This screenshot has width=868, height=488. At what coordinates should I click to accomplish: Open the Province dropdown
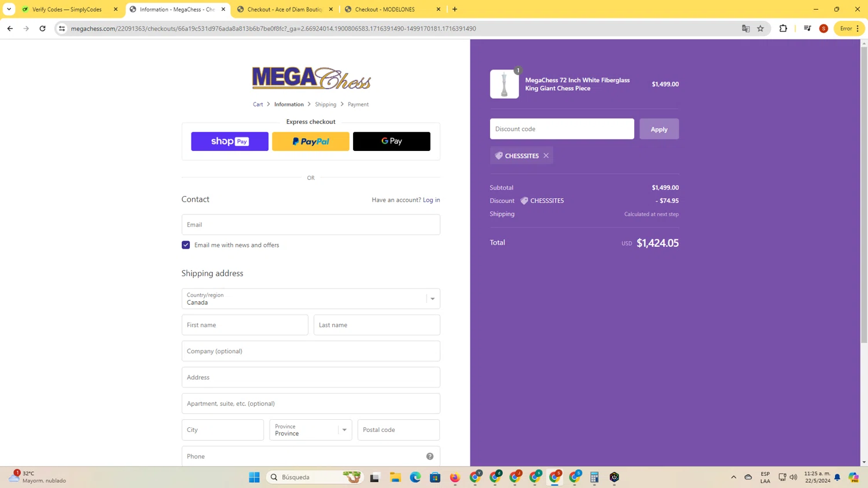pyautogui.click(x=311, y=430)
